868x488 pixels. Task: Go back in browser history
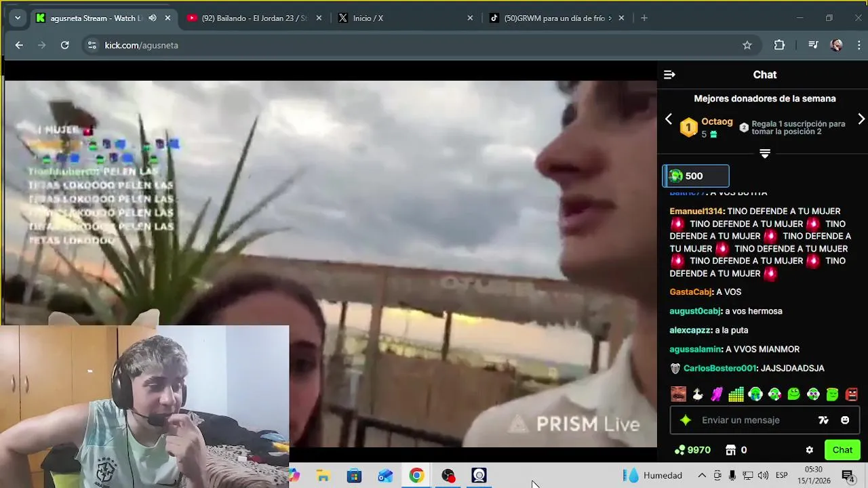[19, 45]
